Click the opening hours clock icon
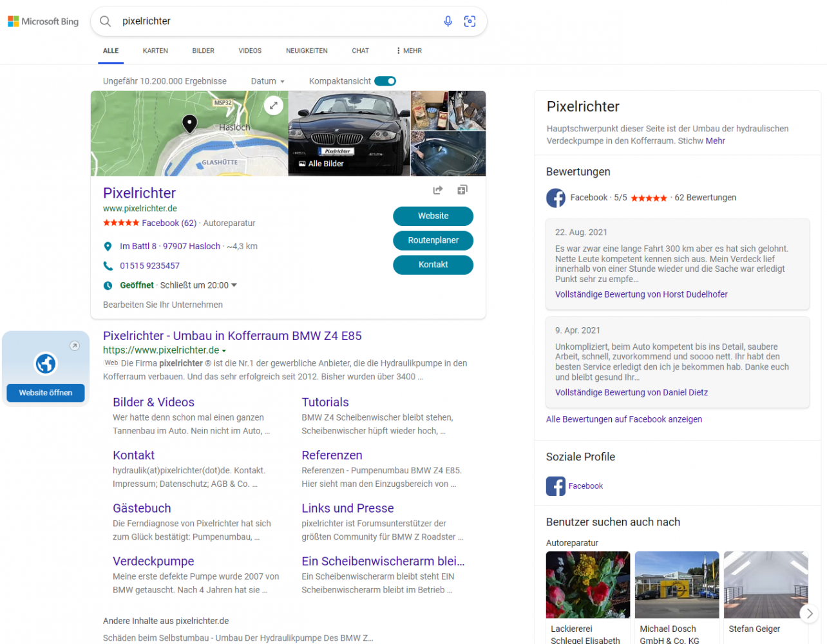This screenshot has width=827, height=644. point(108,285)
